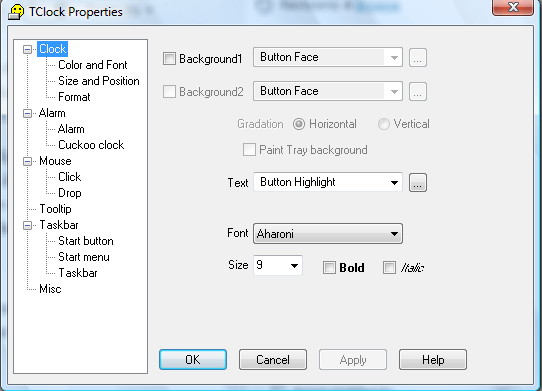This screenshot has height=391, width=542.
Task: Select Clock in the tree
Action: pos(53,49)
